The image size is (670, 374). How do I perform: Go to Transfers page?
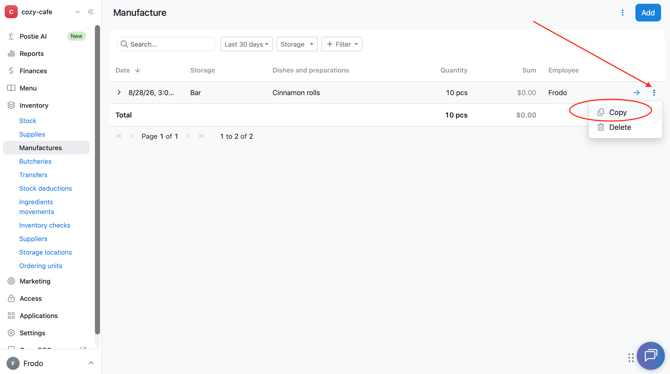[33, 175]
